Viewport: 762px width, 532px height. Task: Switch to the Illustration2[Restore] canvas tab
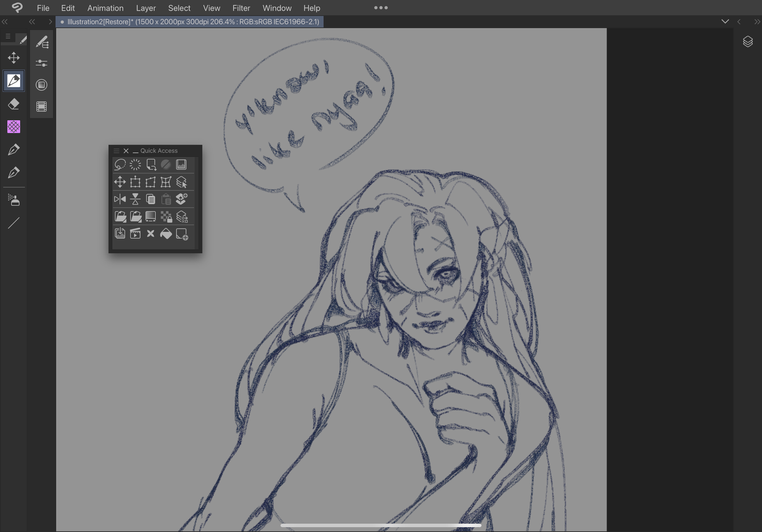190,22
